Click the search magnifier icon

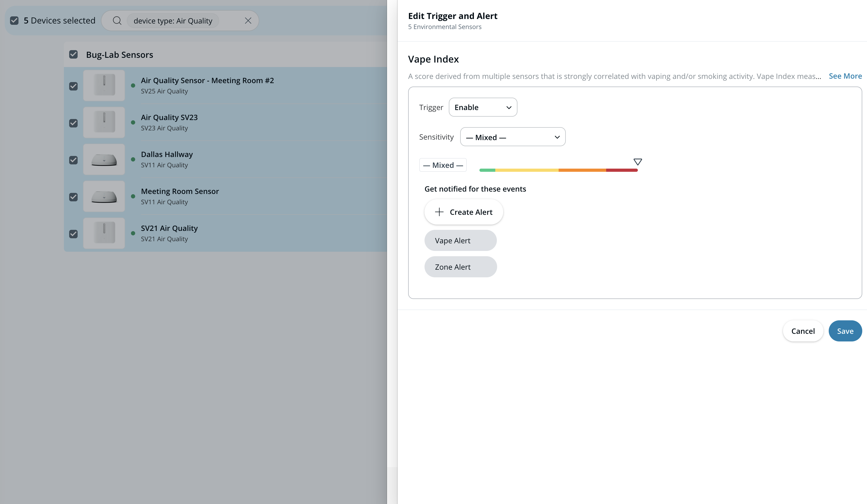click(117, 21)
